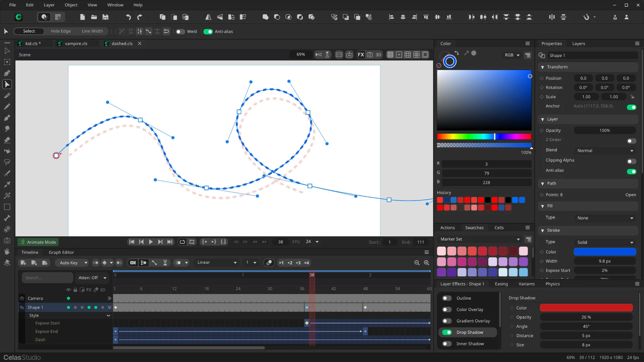Toggle the Weld switch

click(x=180, y=32)
